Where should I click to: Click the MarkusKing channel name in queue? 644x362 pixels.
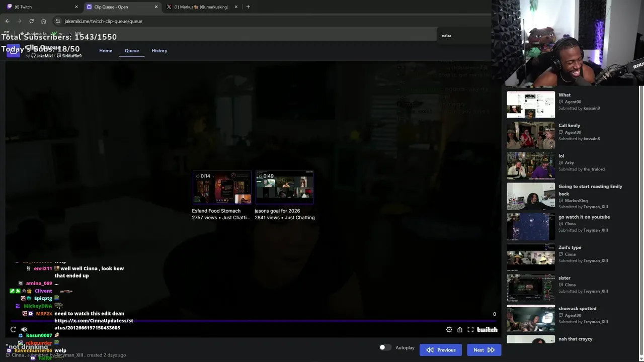(x=576, y=201)
